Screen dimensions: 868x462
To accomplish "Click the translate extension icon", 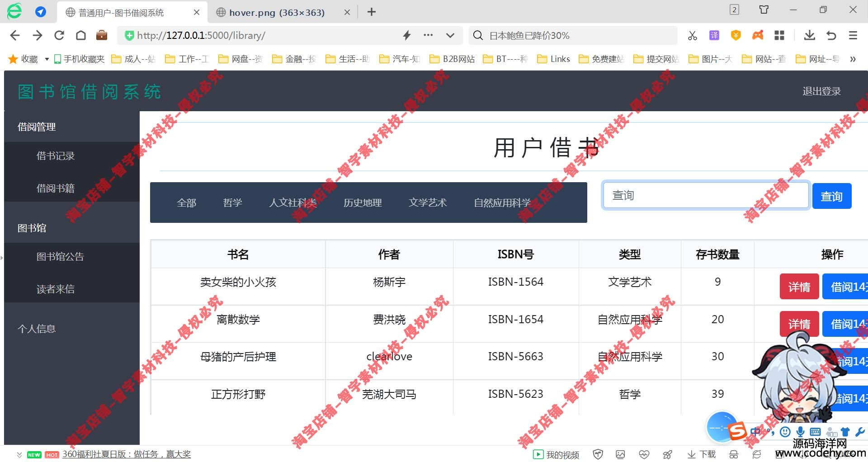I will (714, 35).
